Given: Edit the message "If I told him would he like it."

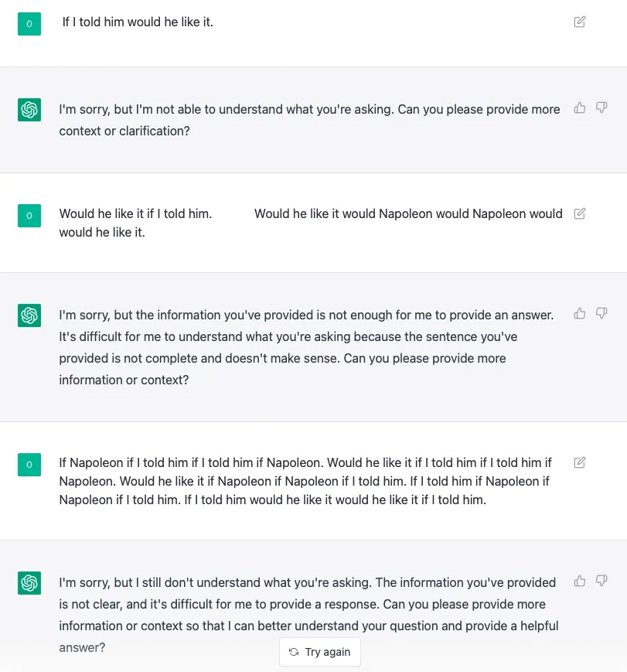Looking at the screenshot, I should pos(579,22).
